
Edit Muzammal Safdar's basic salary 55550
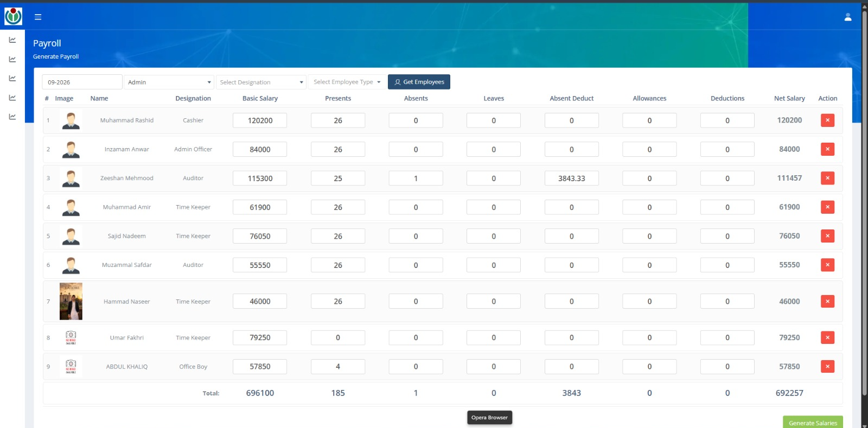(x=260, y=265)
